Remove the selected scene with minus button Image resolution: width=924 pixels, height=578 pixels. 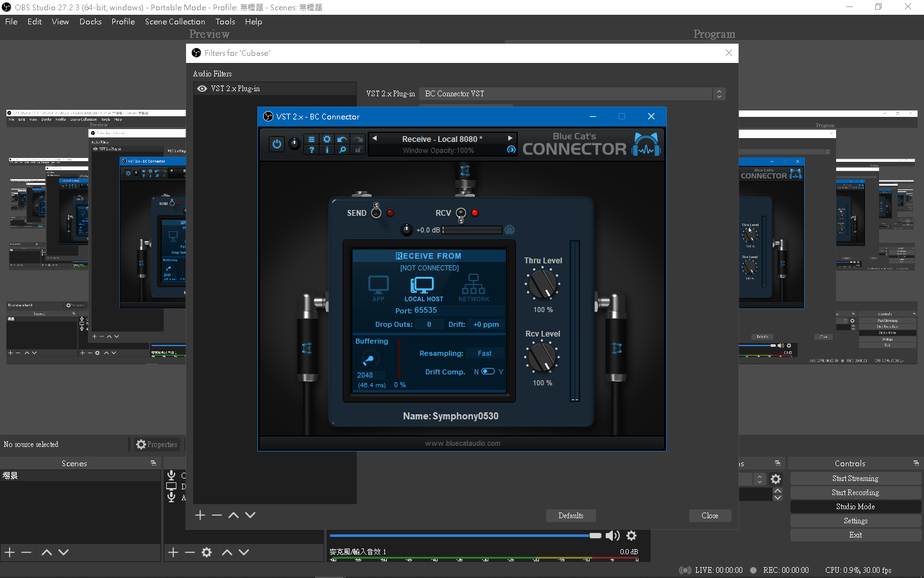click(26, 552)
